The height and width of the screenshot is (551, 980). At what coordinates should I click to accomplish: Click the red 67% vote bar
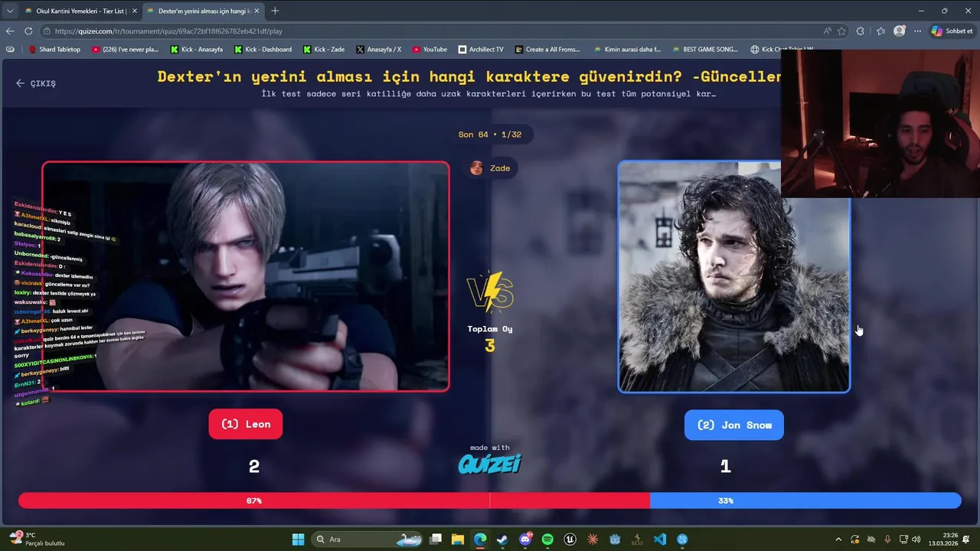coord(334,500)
